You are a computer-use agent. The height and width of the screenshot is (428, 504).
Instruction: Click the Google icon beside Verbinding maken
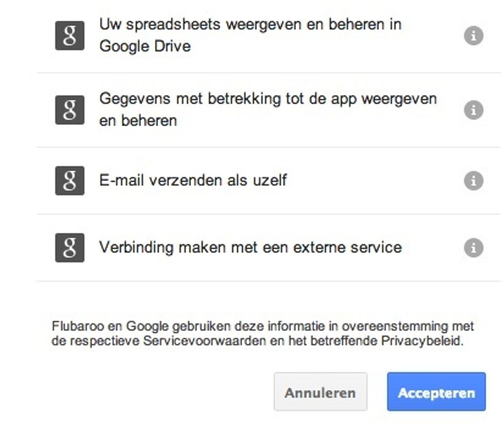coord(70,248)
